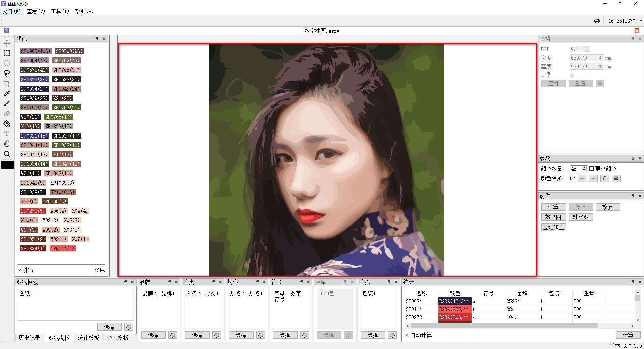Select the magnifier zoom tool

pyautogui.click(x=7, y=154)
